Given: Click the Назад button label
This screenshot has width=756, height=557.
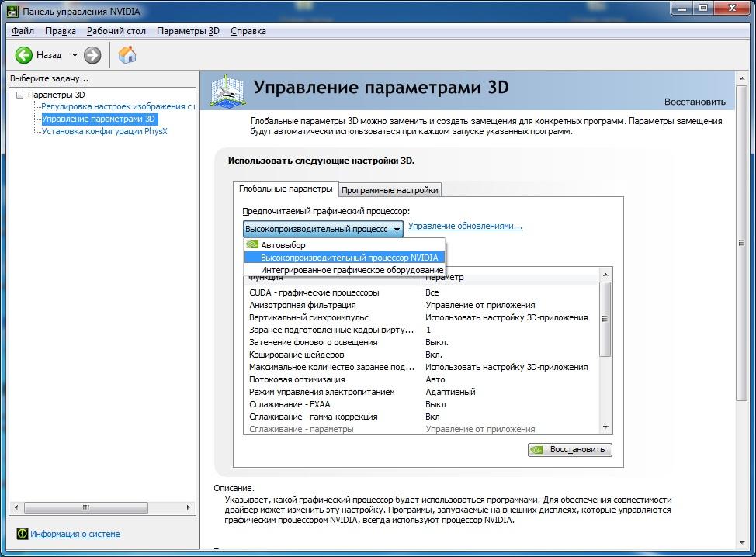Looking at the screenshot, I should pos(49,55).
